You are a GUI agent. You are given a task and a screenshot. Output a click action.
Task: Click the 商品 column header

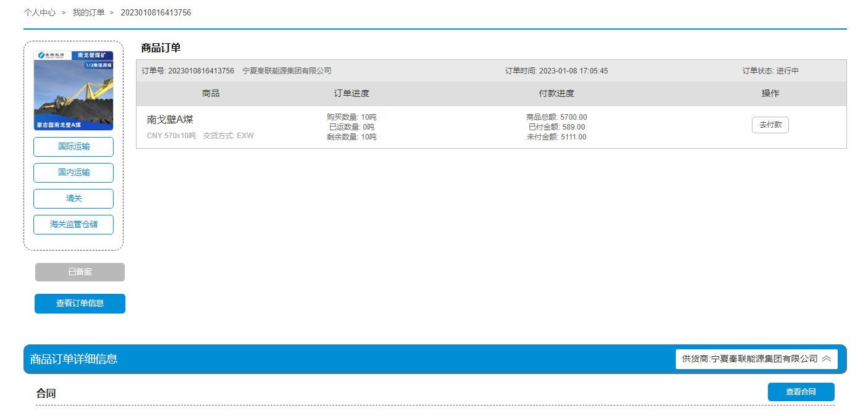(x=211, y=94)
